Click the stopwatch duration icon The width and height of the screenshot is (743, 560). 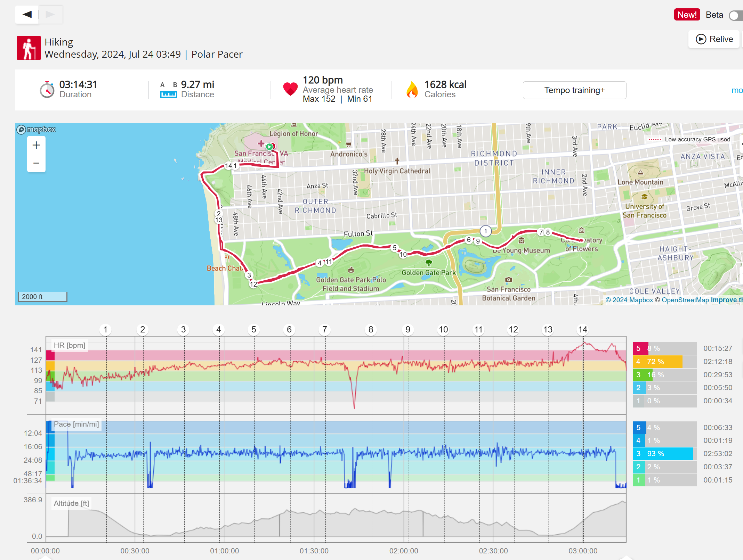pos(47,90)
